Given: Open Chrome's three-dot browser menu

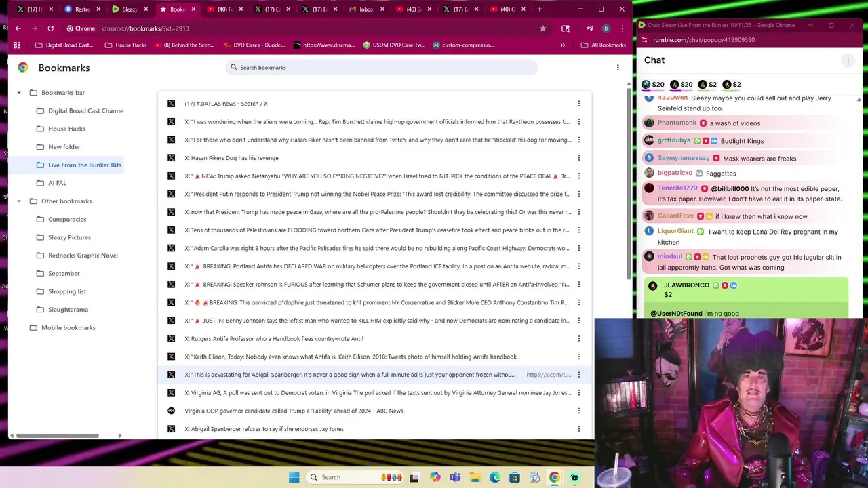Looking at the screenshot, I should (x=622, y=28).
